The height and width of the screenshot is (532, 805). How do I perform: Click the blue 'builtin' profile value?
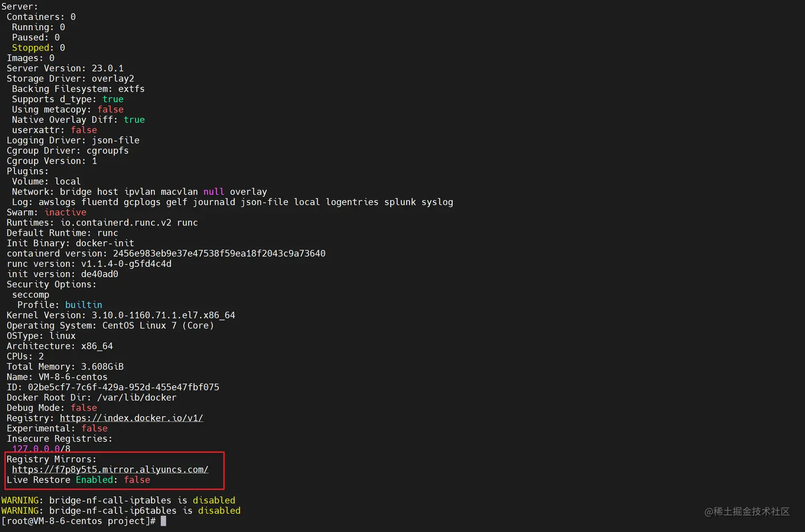84,305
